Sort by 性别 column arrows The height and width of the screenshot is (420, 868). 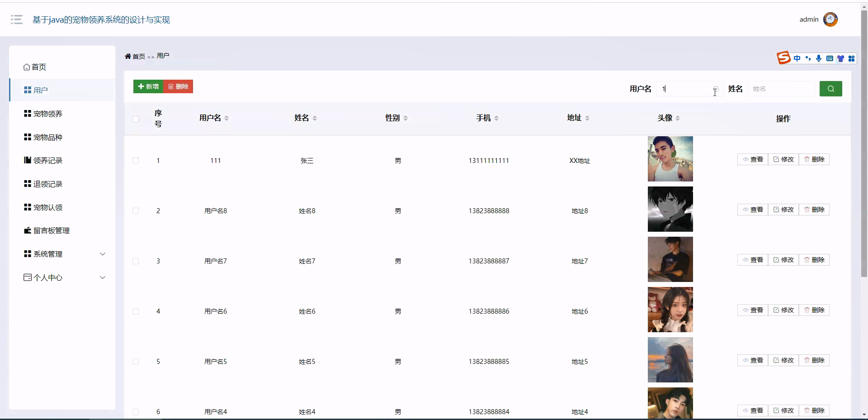[x=406, y=118]
